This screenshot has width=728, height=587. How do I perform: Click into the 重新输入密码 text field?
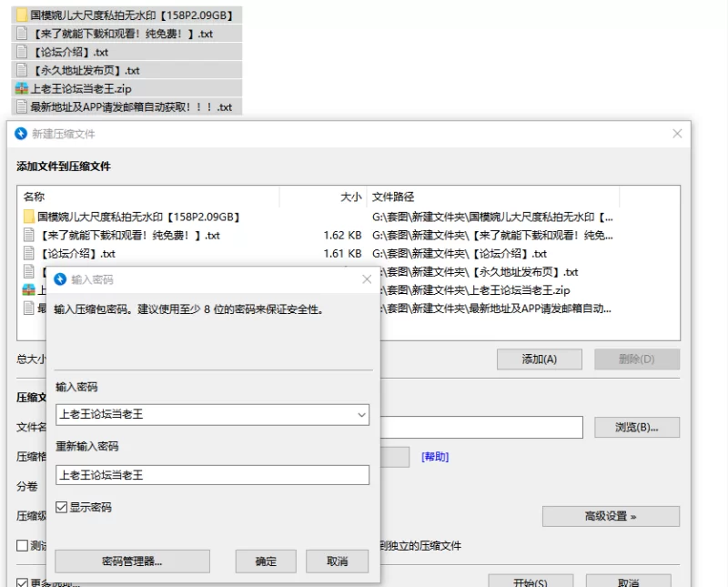tap(212, 475)
